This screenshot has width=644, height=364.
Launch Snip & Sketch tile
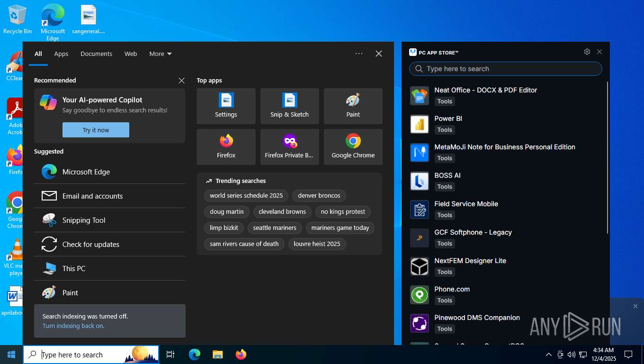click(x=289, y=106)
